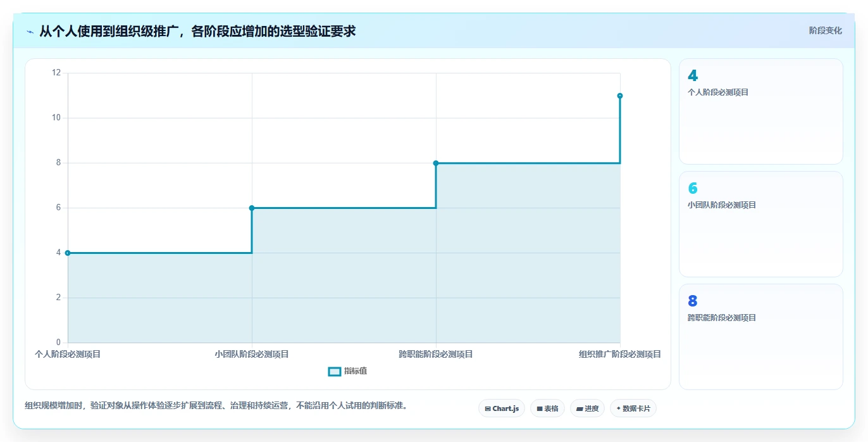Click the x-axis label 组织推广阶段必测项目
This screenshot has height=442, width=868.
pyautogui.click(x=620, y=354)
